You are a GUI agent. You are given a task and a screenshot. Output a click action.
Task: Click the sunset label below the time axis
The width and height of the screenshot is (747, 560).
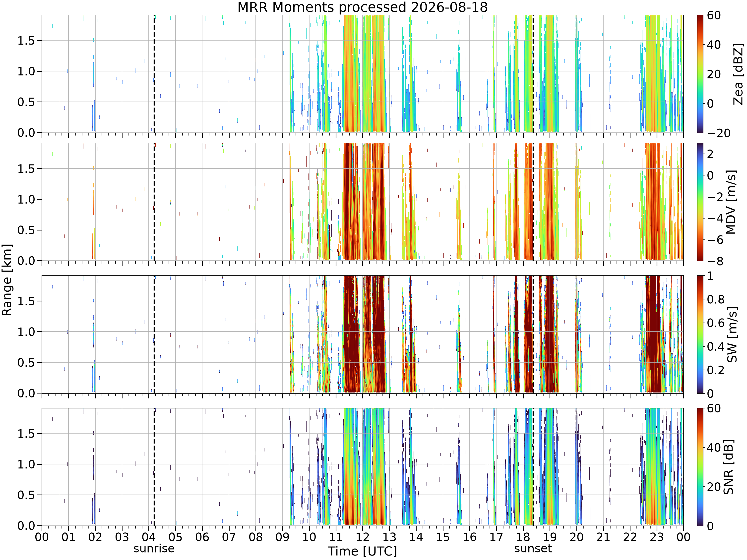533,549
